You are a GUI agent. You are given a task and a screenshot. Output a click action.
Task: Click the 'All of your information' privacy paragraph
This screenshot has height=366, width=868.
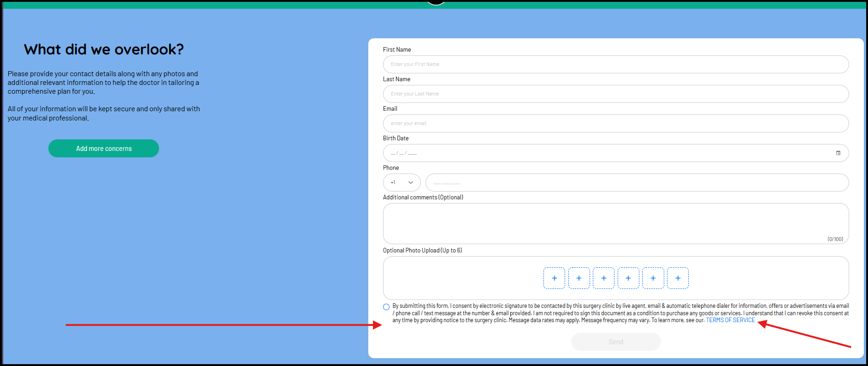click(104, 114)
